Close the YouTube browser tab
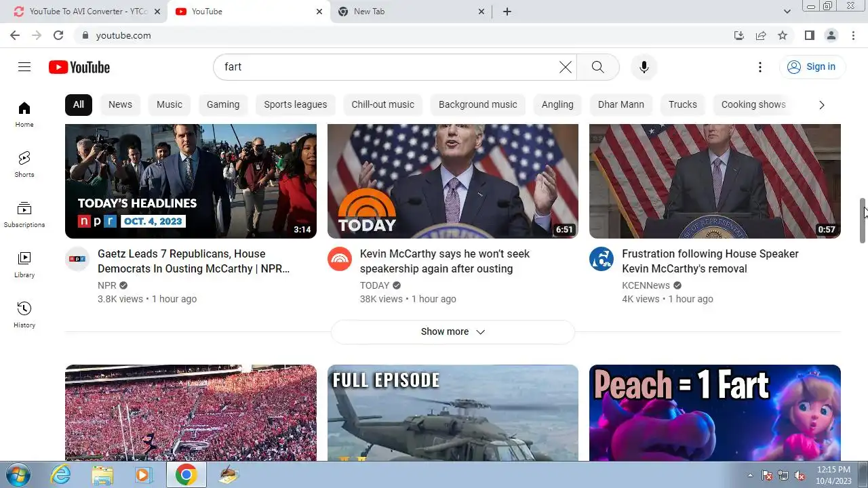 (x=319, y=12)
